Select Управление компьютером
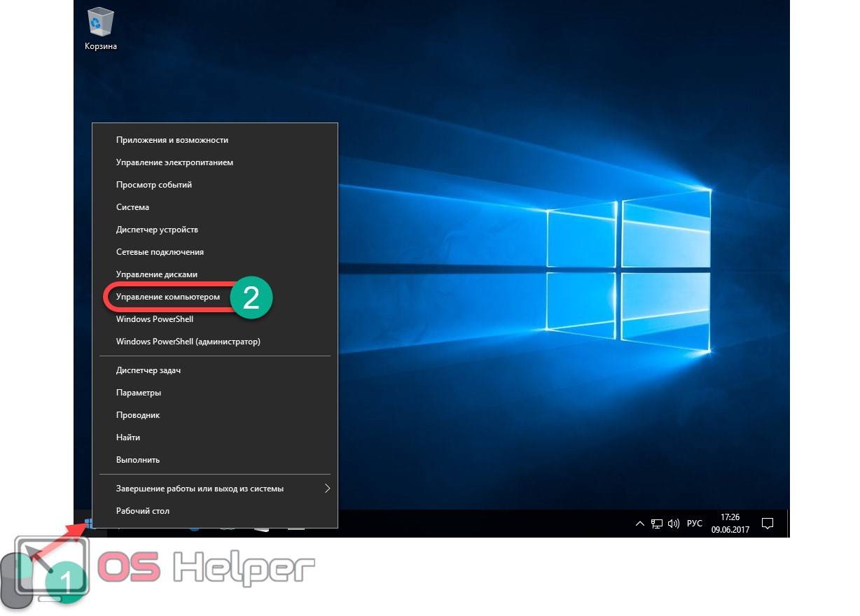Viewport: 860px width, 616px height. coord(216,297)
